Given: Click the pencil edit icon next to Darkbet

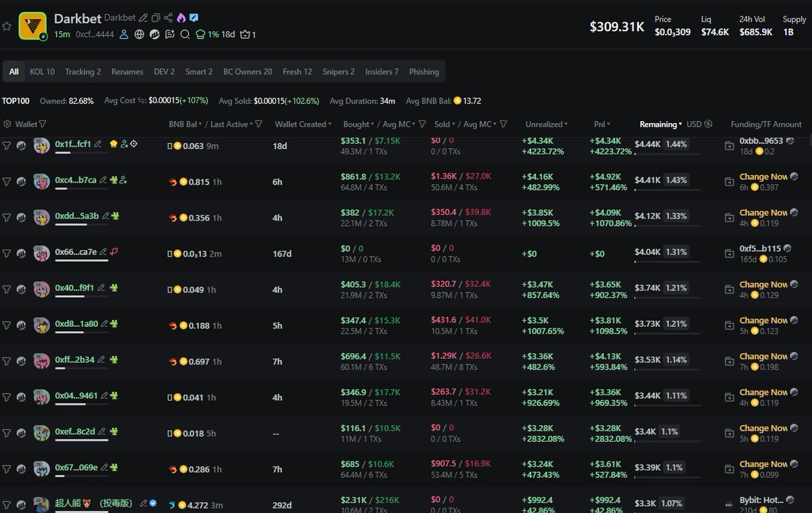Looking at the screenshot, I should (143, 18).
